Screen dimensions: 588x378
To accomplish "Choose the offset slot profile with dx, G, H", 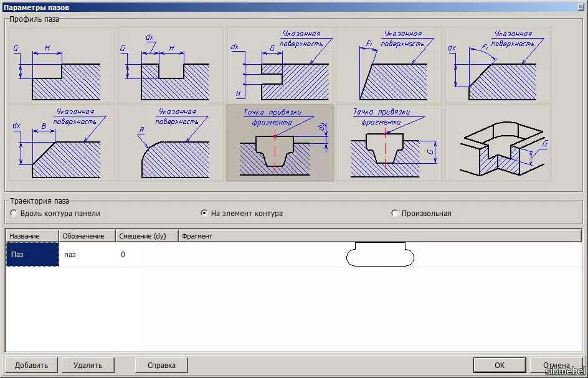I will click(171, 65).
